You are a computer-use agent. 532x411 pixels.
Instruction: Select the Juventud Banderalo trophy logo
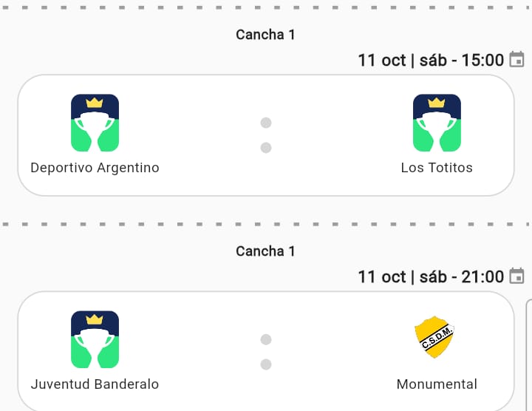click(95, 339)
